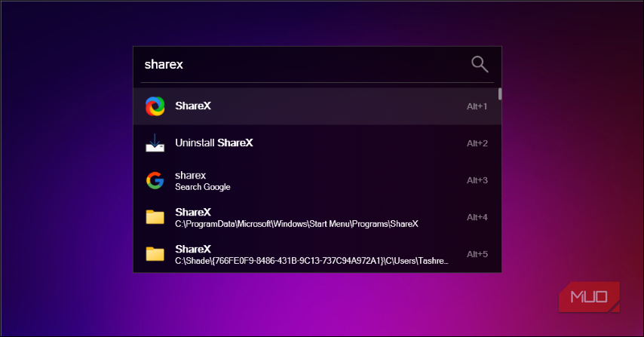
Task: Click the C:\Shade\{766FE0F9 path text
Action: coord(311,261)
